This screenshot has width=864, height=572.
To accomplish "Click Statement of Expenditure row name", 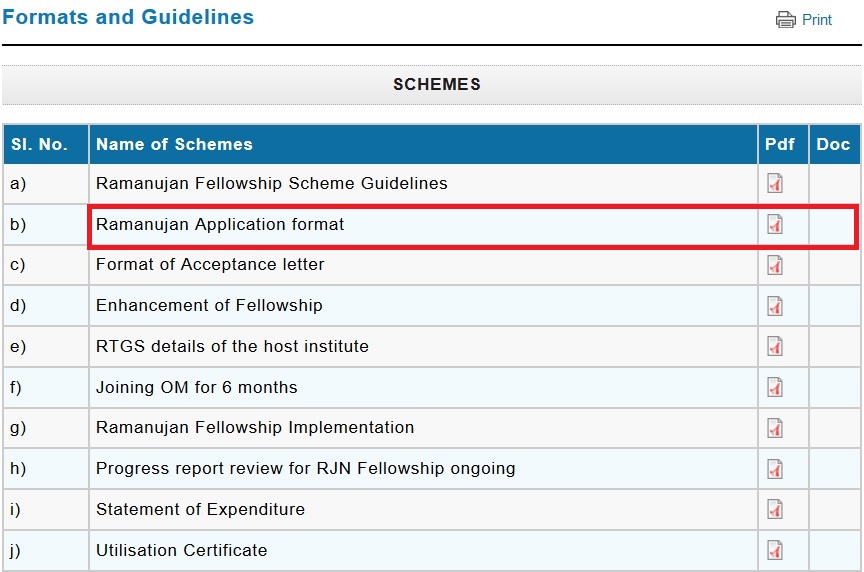I will pos(200,509).
